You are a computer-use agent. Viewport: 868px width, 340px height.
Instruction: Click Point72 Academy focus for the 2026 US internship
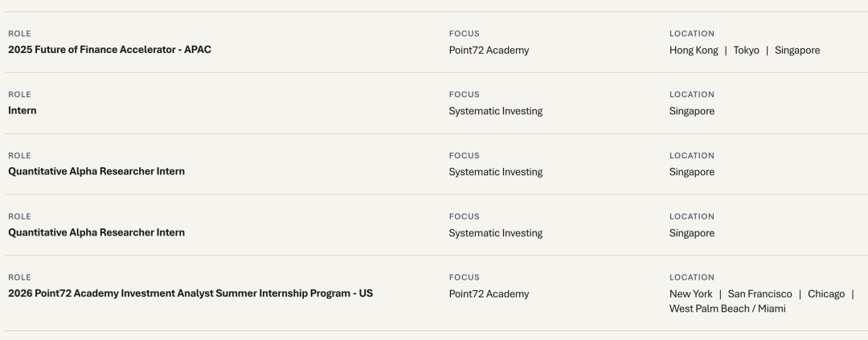pyautogui.click(x=489, y=294)
